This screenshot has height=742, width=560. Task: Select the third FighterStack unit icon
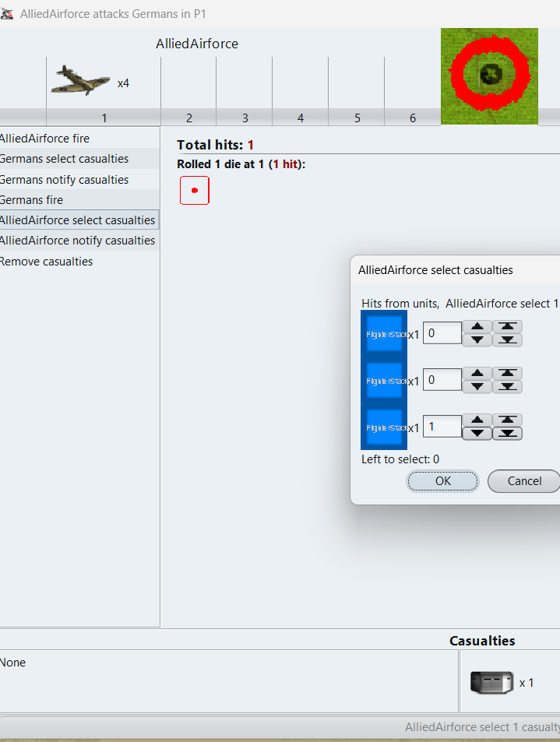[x=384, y=427]
